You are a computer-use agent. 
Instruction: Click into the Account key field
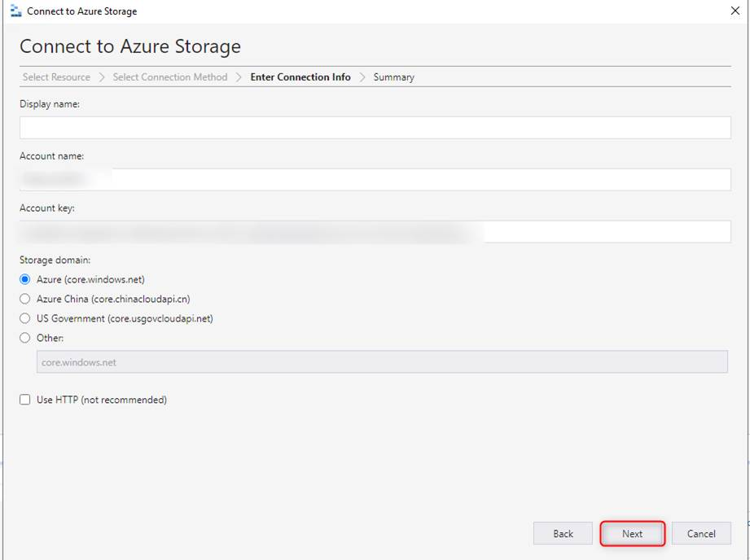pos(375,232)
